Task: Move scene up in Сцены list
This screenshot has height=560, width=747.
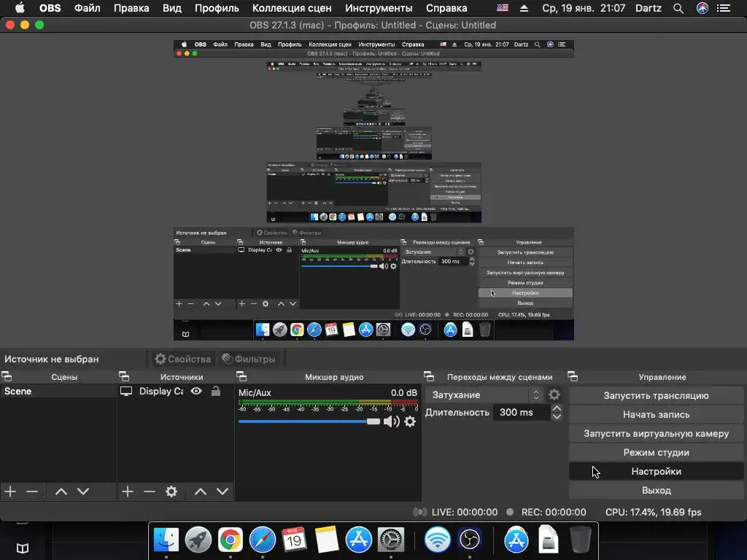Action: 61,491
